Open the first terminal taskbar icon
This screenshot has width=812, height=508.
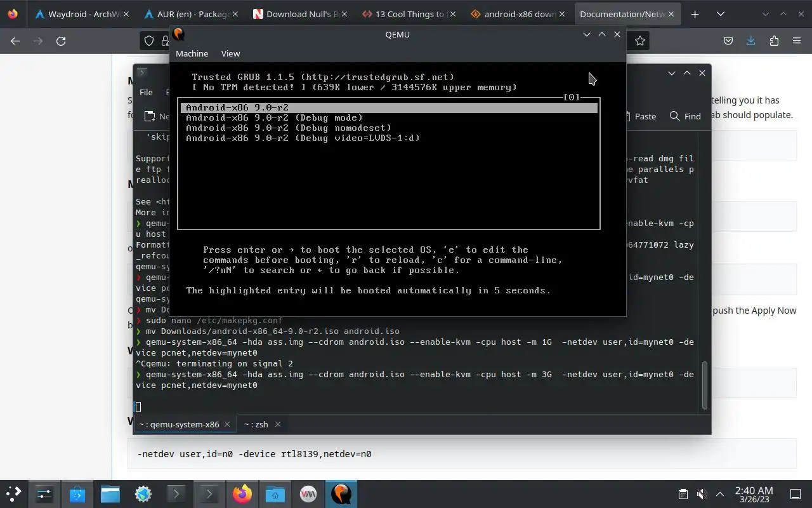click(176, 493)
